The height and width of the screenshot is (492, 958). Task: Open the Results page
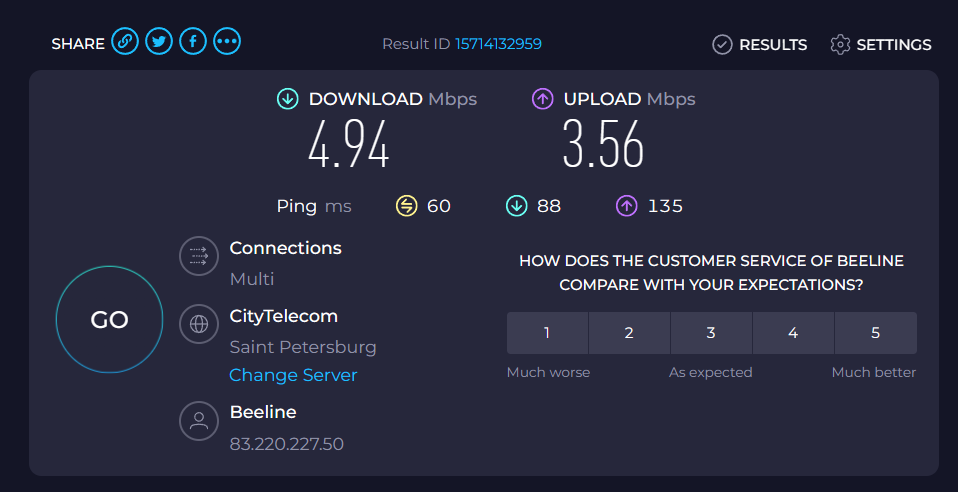pos(760,45)
